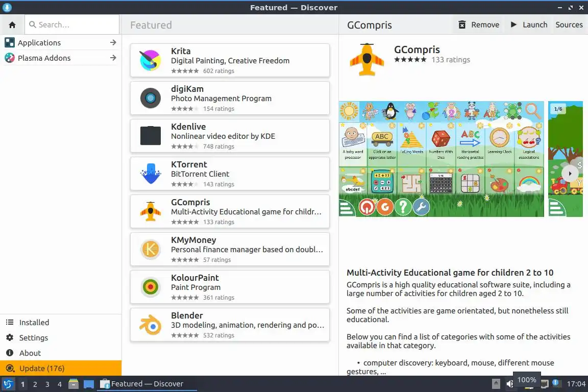Expand Applications arrow
The height and width of the screenshot is (392, 588).
[x=113, y=43]
